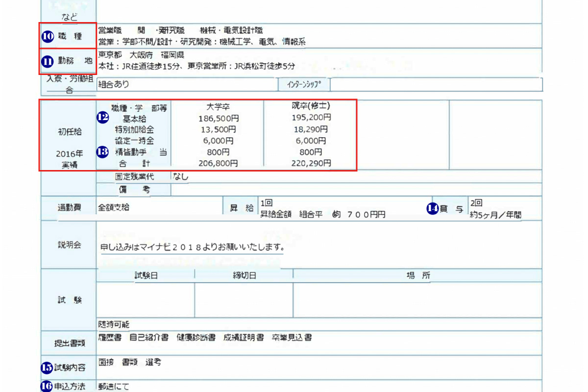Select the 大学卒 column header
588x392 pixels.
[x=218, y=106]
